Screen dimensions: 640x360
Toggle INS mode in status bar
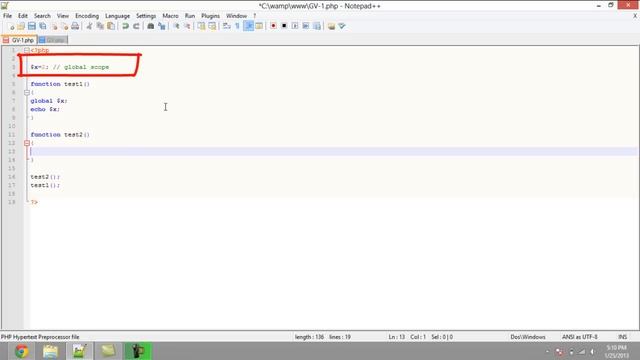[622, 337]
